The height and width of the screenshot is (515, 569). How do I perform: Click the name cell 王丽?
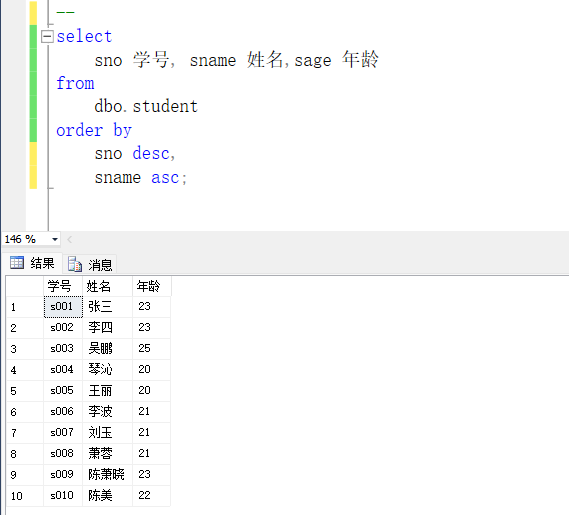point(107,391)
